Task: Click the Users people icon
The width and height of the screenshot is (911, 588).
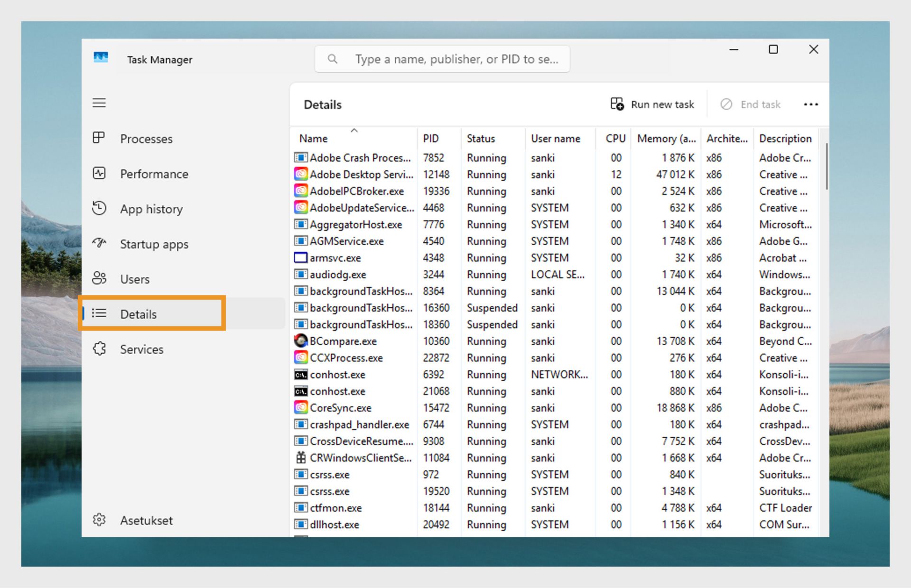Action: pos(99,278)
